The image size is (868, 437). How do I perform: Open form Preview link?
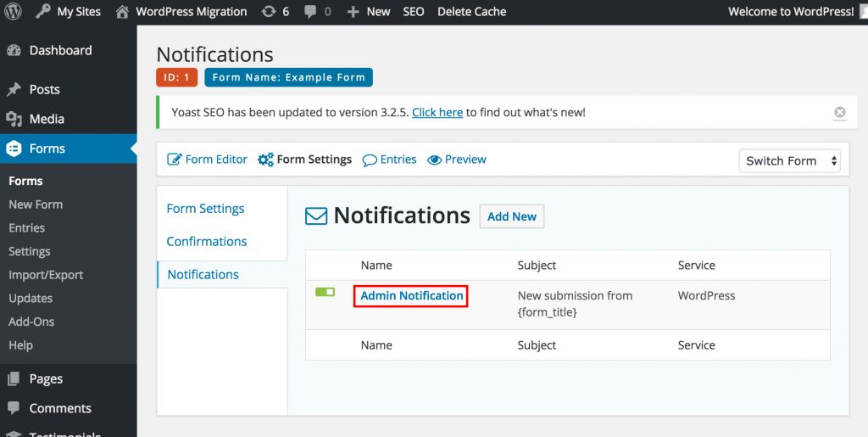465,160
